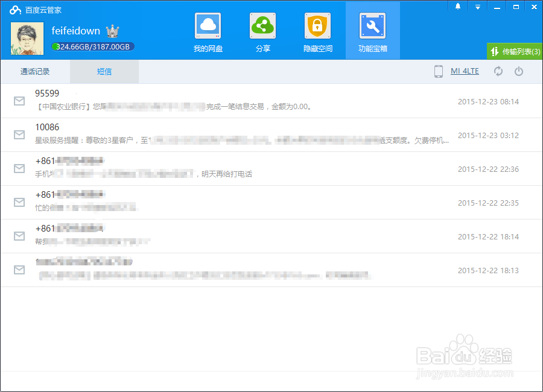This screenshot has width=543, height=392.
Task: Open the 传输列表(3) transfer list button
Action: [515, 51]
